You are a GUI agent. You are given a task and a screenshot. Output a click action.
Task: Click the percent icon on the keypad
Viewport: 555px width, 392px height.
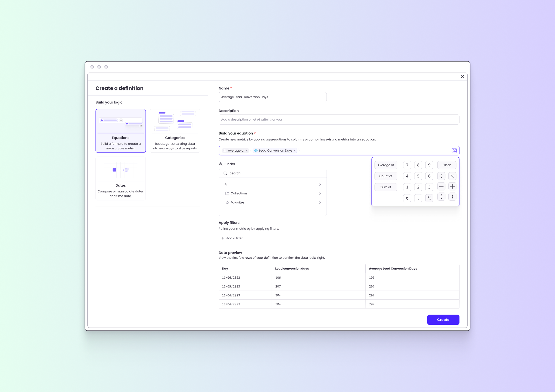pyautogui.click(x=429, y=198)
